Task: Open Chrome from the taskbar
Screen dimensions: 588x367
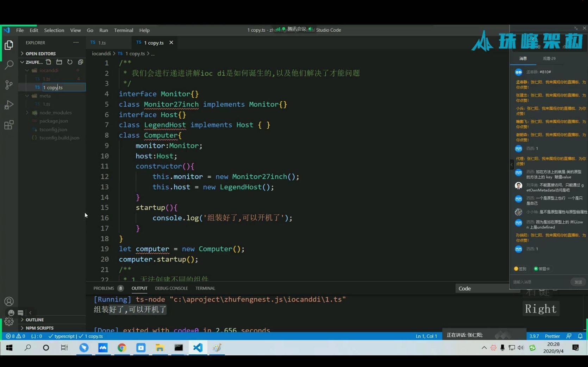Action: coord(122,348)
